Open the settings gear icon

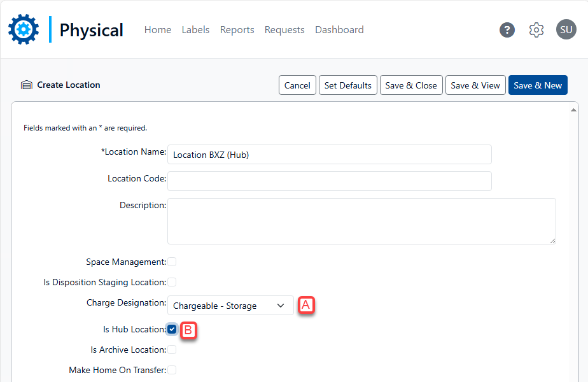[x=536, y=30]
